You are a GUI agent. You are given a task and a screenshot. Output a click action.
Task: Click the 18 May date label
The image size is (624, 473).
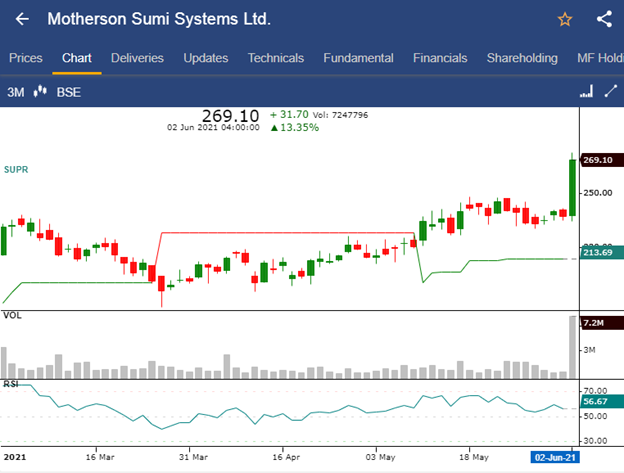click(x=474, y=457)
